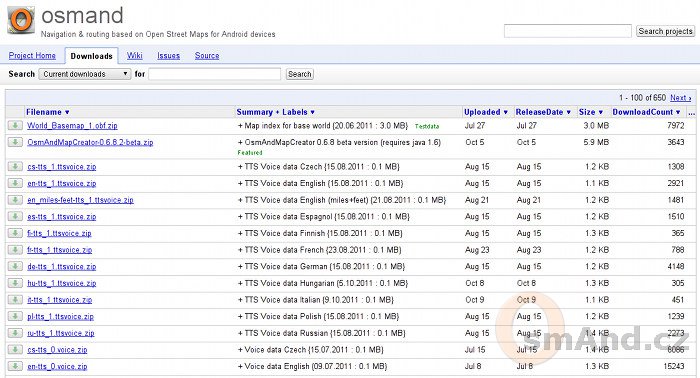Open the de-tts_1.ttsvoice.zip file link
This screenshot has height=378, width=700.
click(x=62, y=266)
